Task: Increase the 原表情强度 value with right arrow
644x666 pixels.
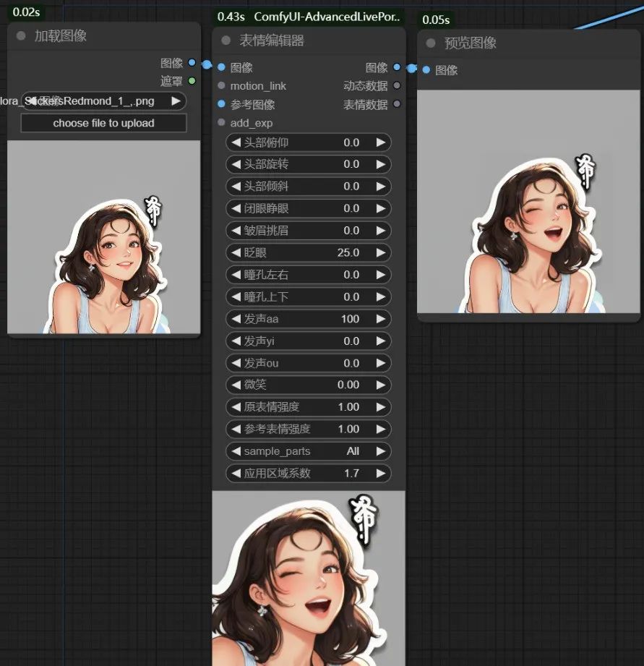Action: [x=381, y=407]
